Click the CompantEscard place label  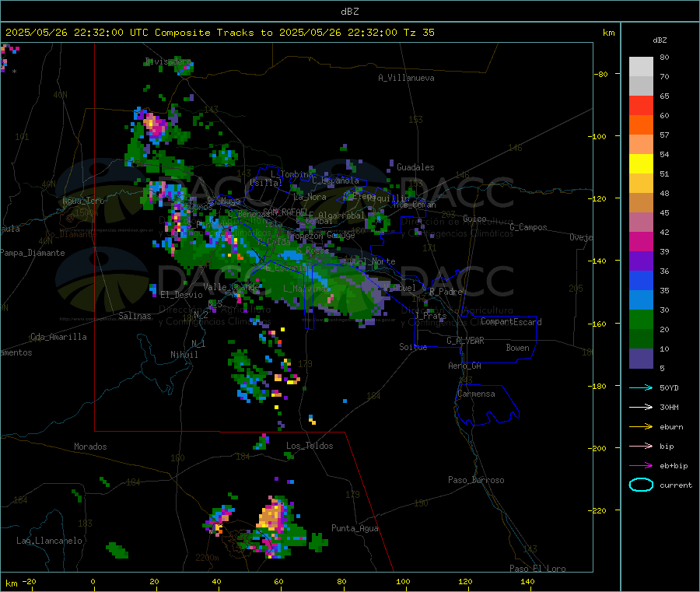(x=511, y=322)
